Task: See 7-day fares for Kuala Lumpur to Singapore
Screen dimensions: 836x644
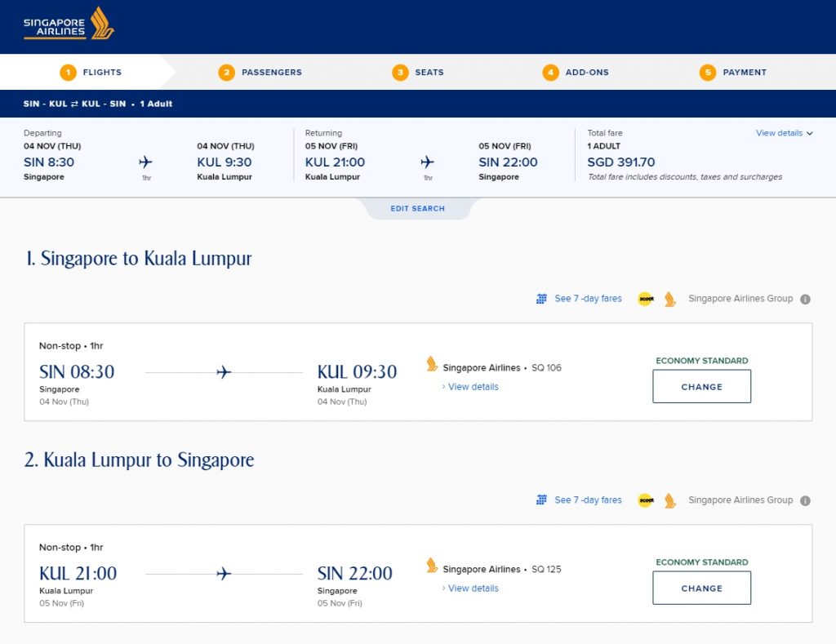Action: pos(588,500)
